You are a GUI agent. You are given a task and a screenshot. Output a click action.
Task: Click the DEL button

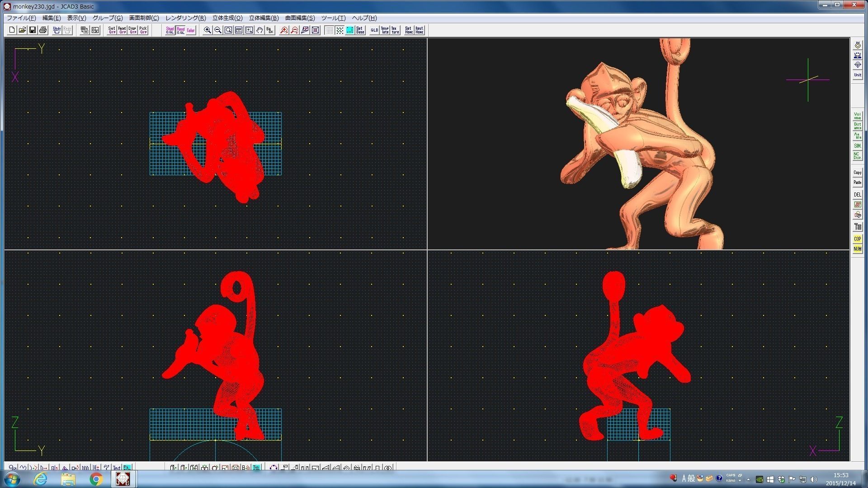858,195
